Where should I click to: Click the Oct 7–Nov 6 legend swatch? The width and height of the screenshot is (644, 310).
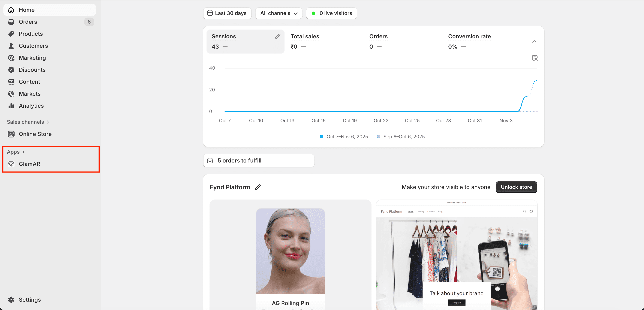(x=322, y=137)
